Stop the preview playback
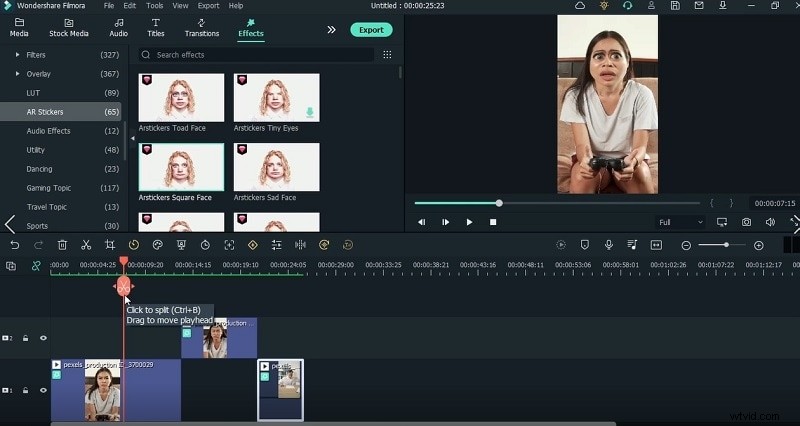 [493, 222]
